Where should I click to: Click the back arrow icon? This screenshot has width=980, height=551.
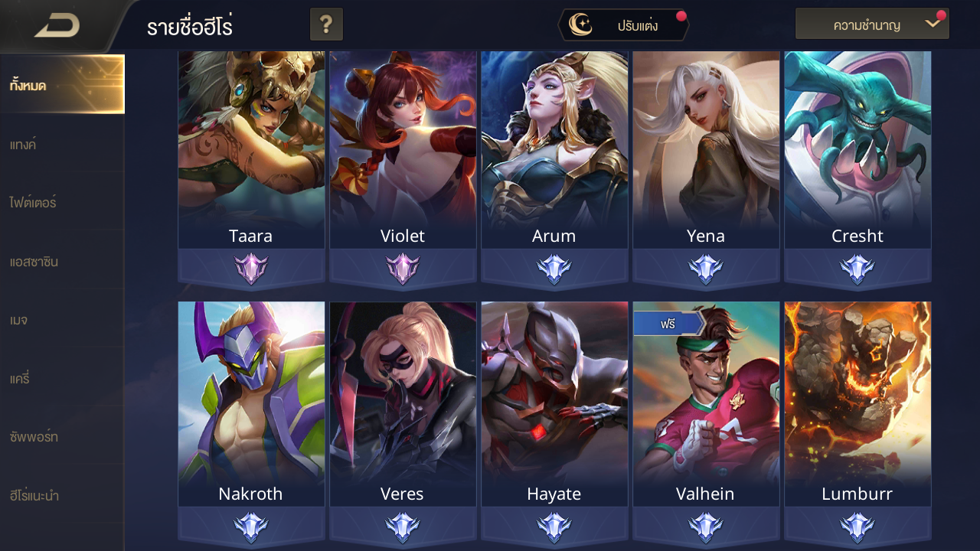click(x=57, y=26)
